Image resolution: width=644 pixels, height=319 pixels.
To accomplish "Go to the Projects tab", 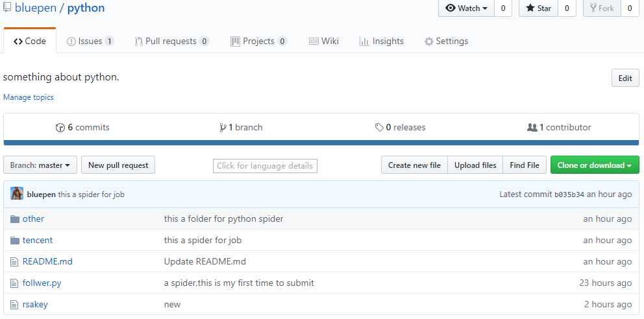I will click(258, 41).
